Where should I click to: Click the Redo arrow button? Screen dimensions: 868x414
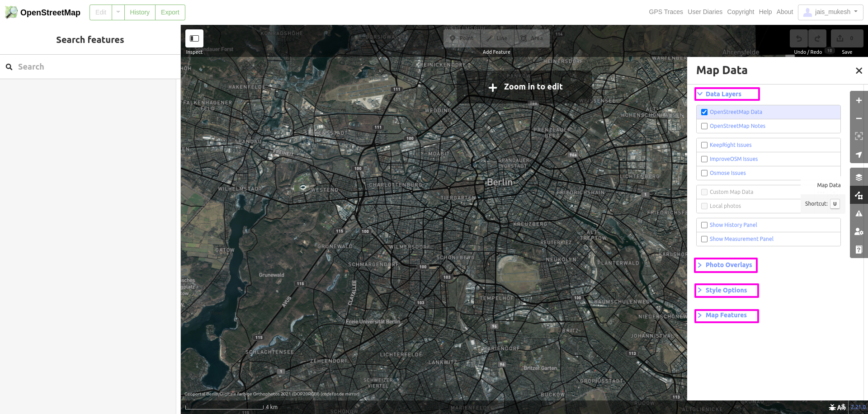point(817,38)
